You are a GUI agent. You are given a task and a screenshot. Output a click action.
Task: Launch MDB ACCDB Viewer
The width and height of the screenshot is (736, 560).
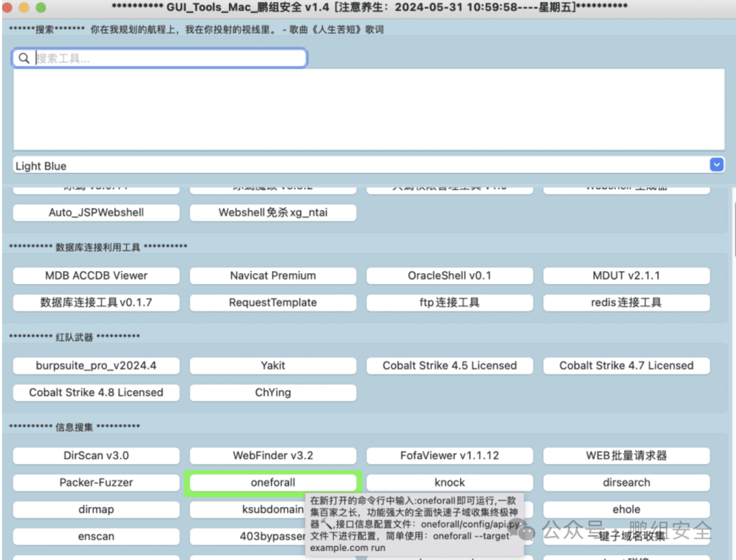pos(96,275)
